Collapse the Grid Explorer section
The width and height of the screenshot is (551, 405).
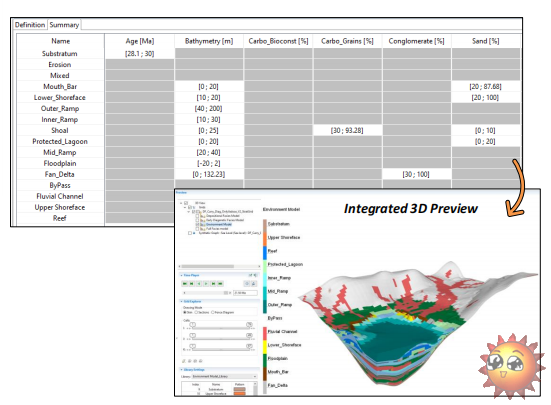pos(181,301)
